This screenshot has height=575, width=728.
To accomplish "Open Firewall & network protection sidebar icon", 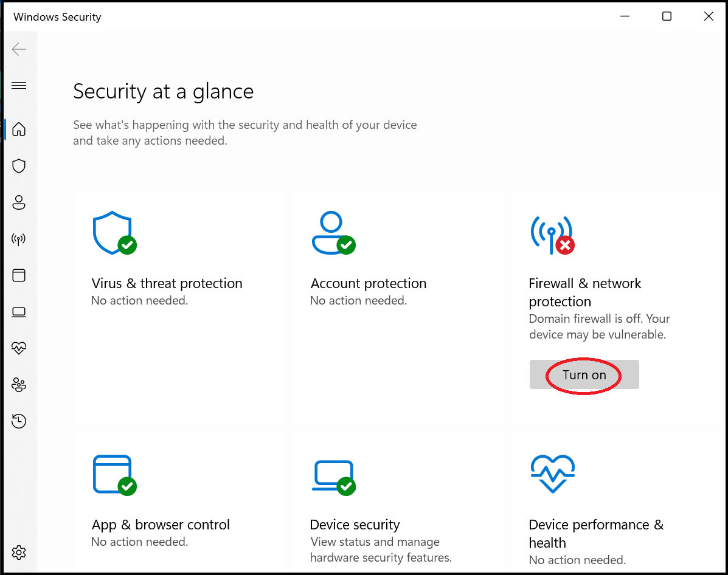I will click(19, 239).
